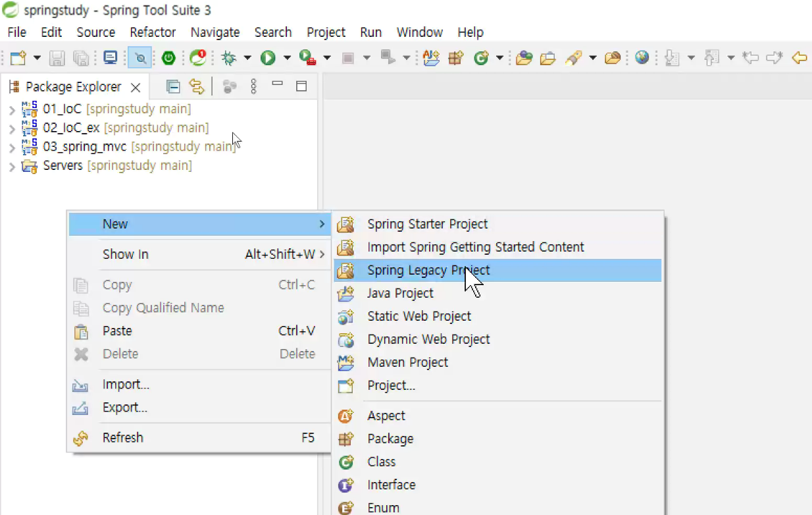
Task: Minimize the Package Explorer panel
Action: click(x=277, y=84)
